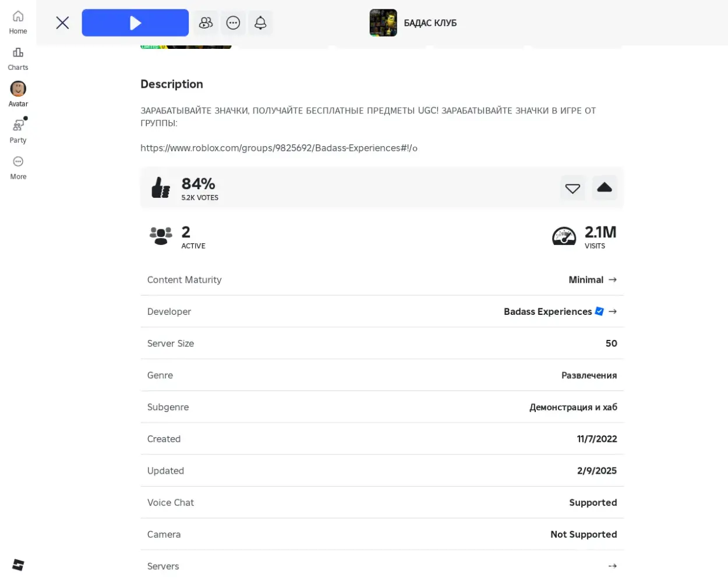Screen dimensions: 728x582
Task: Open the invite friends icon
Action: [x=206, y=23]
